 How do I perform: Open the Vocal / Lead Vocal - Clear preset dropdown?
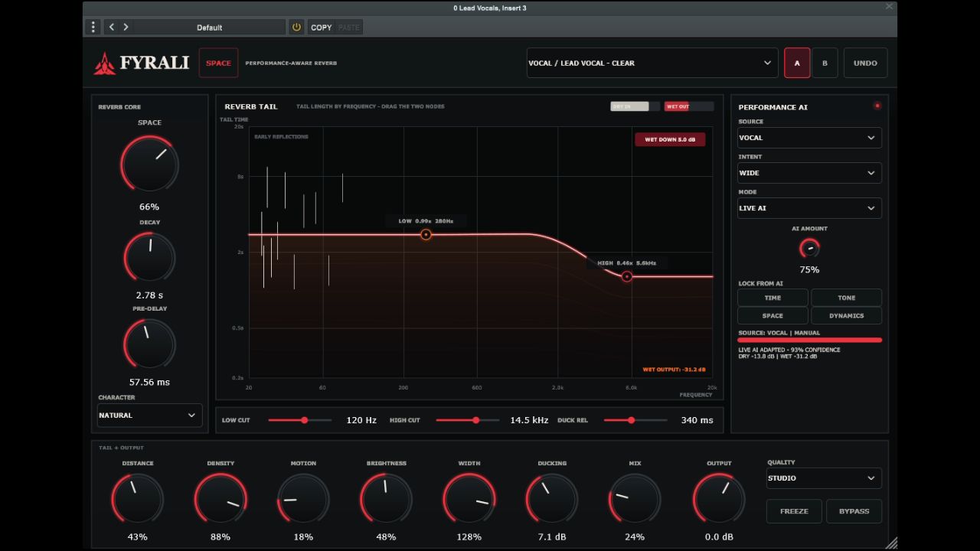652,63
